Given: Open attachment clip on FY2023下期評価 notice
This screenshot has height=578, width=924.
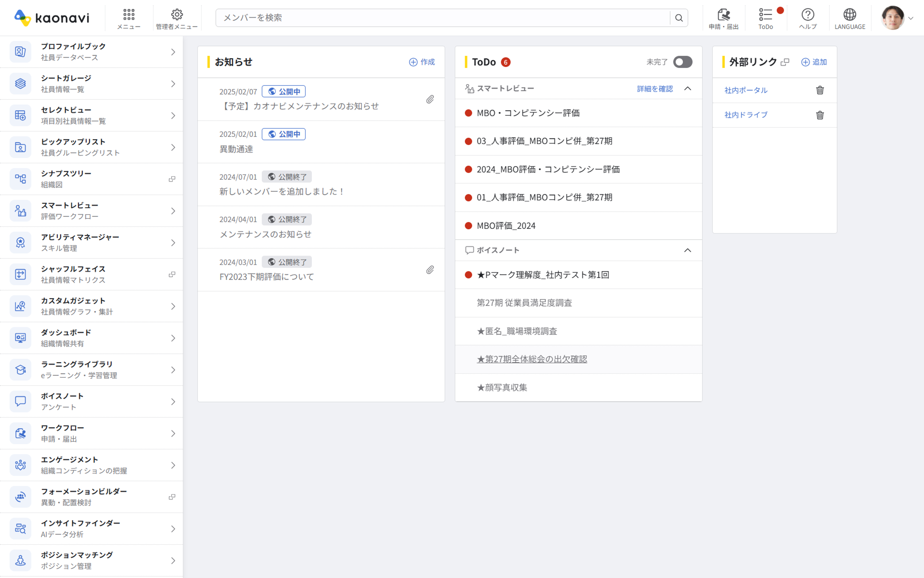Looking at the screenshot, I should [430, 270].
